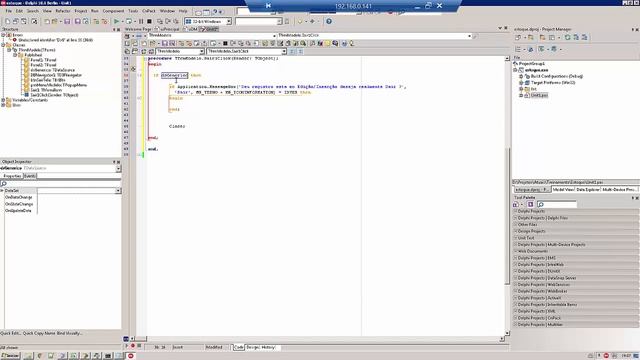Expand the Unit1.pas node in Project Manager
The width and height of the screenshot is (640, 360).
pyautogui.click(x=521, y=95)
